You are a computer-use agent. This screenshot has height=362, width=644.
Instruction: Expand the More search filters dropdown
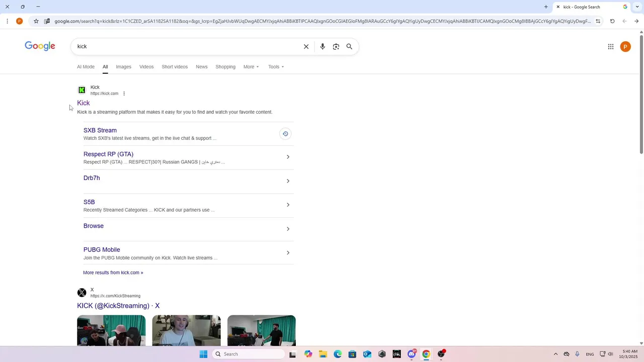(251, 67)
